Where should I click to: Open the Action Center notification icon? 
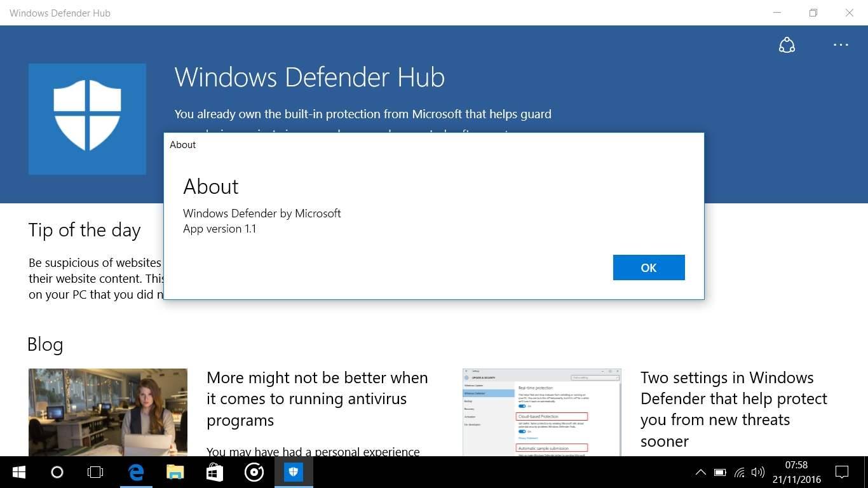[x=842, y=472]
